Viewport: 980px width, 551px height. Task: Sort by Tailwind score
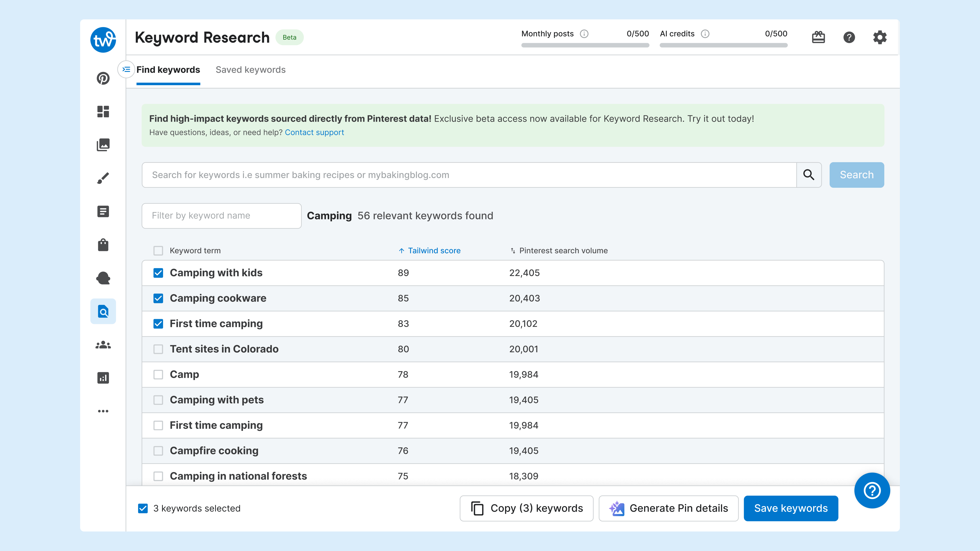pos(429,250)
